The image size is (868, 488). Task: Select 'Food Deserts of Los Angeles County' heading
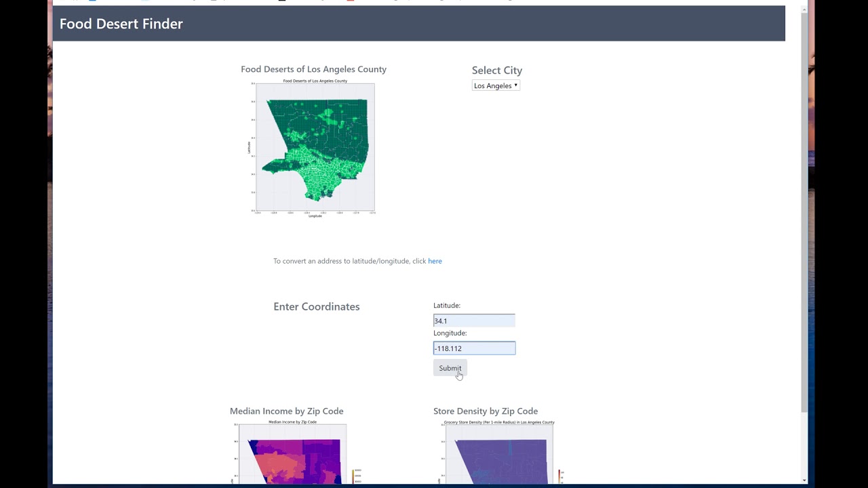[x=313, y=69]
